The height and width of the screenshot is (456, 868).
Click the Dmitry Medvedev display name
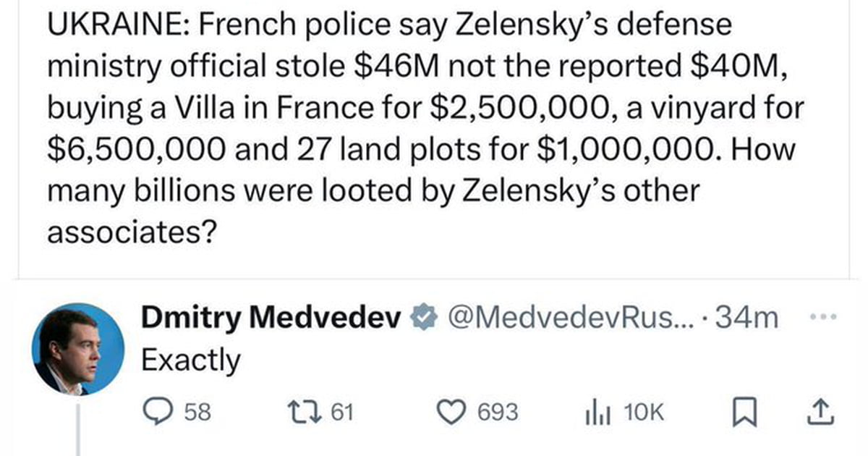coord(271,317)
